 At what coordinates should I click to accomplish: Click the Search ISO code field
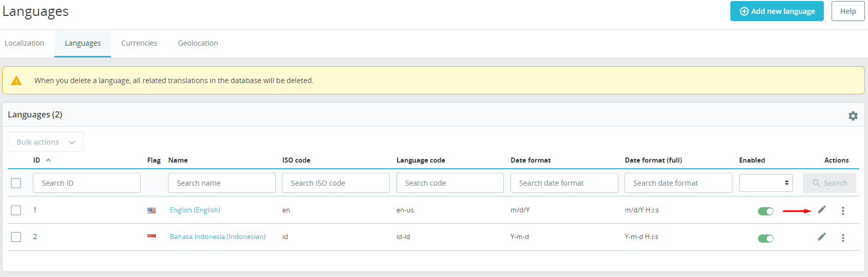335,183
